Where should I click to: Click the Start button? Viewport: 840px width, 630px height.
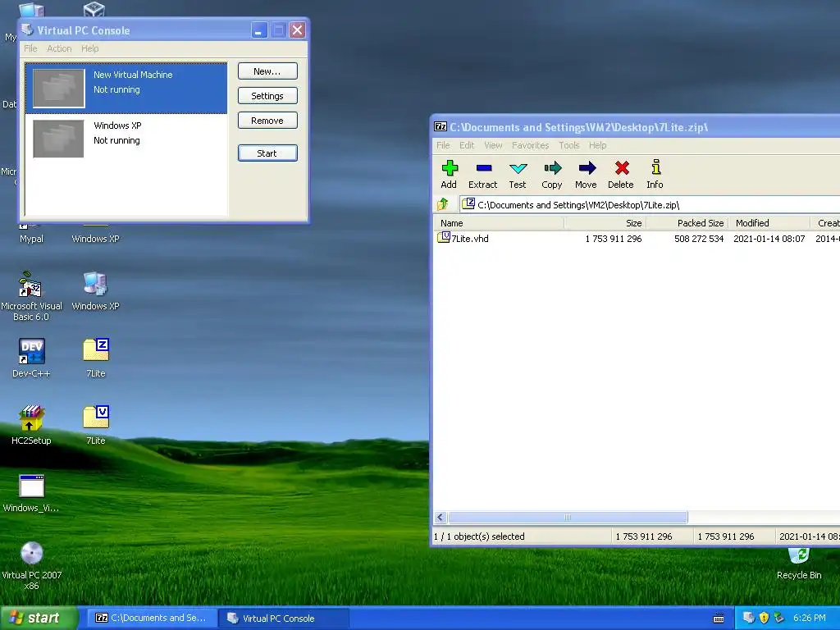tap(39, 618)
